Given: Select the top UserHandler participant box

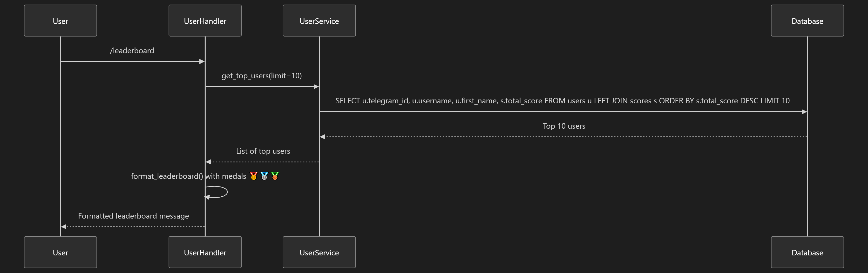Looking at the screenshot, I should click(205, 20).
